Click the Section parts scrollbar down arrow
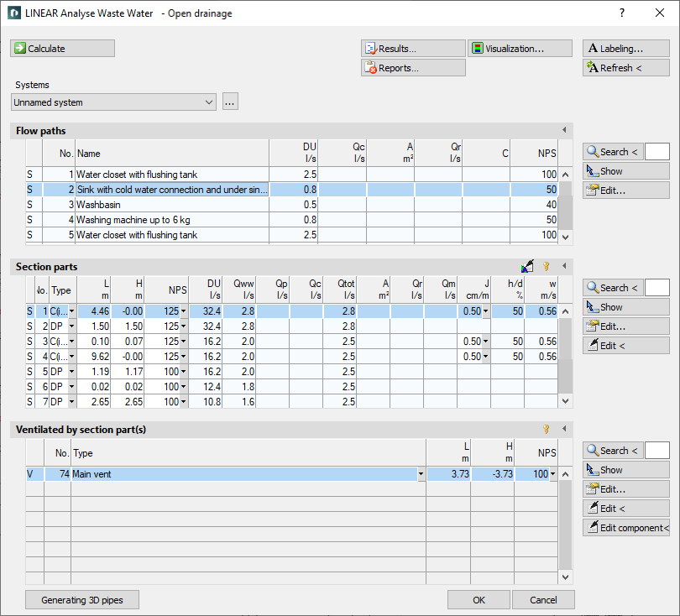The image size is (680, 616). pyautogui.click(x=565, y=401)
